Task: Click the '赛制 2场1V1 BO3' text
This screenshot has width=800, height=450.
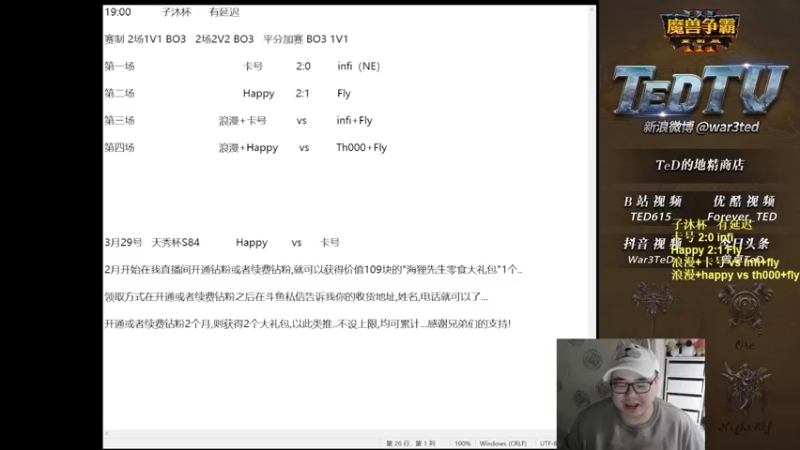Action: coord(145,39)
